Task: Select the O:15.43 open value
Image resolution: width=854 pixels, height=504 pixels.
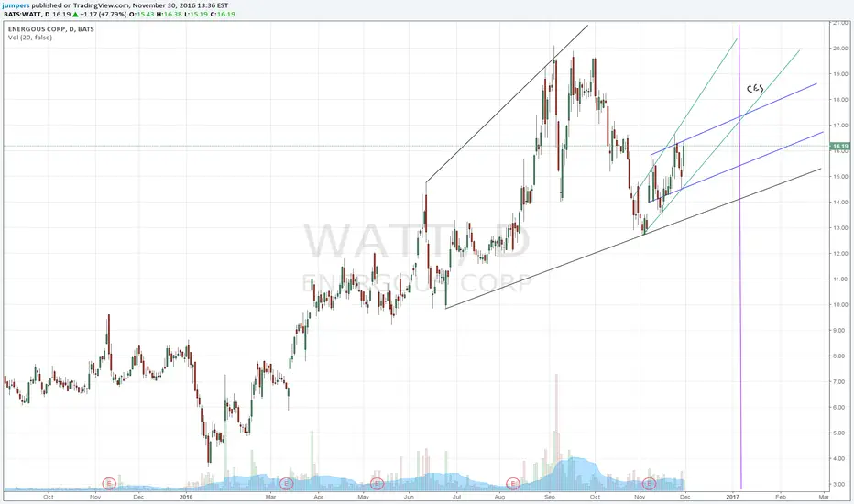Action: pyautogui.click(x=142, y=14)
